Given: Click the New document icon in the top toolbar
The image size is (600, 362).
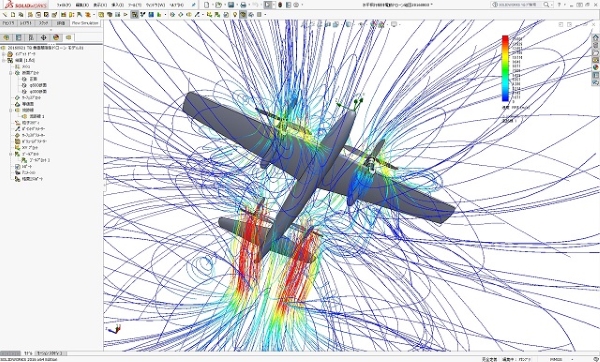Looking at the screenshot, I should 207,5.
